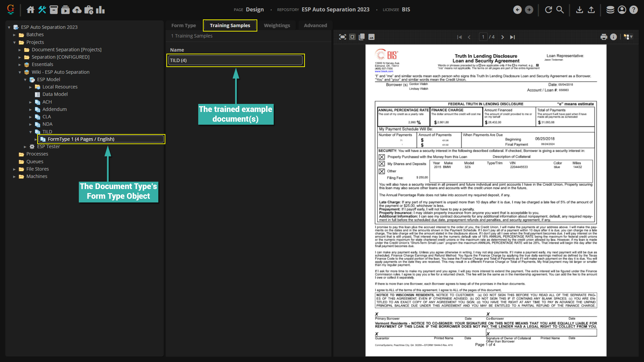The width and height of the screenshot is (644, 362).
Task: Switch to the Form Type tab
Action: coord(183,25)
